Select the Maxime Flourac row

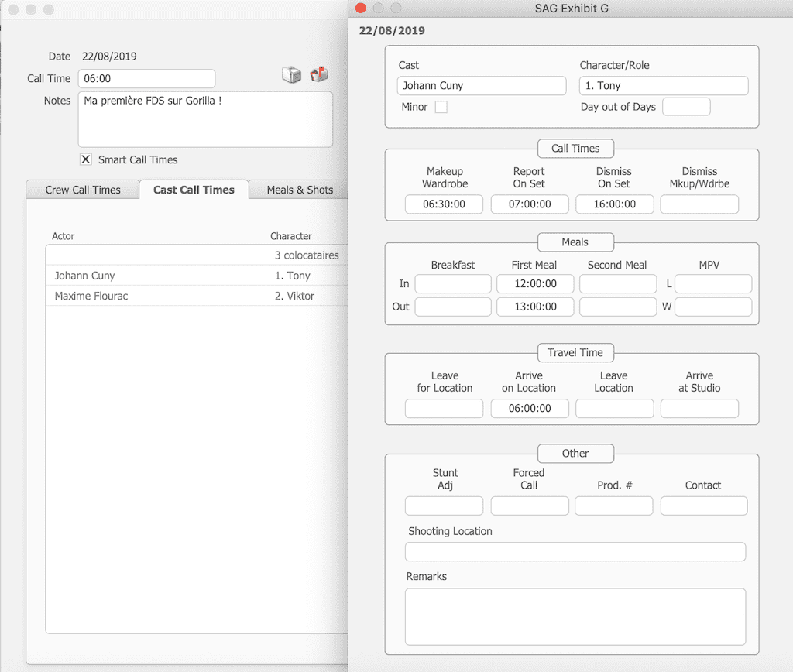pos(91,296)
